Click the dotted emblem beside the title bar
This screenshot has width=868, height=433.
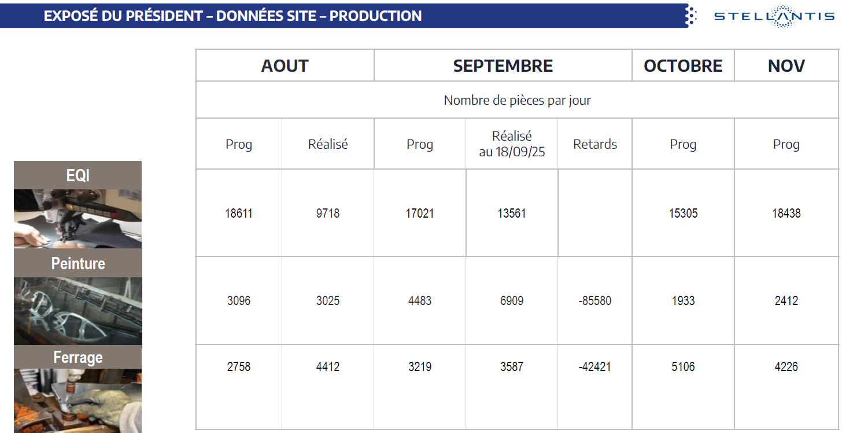coord(690,16)
